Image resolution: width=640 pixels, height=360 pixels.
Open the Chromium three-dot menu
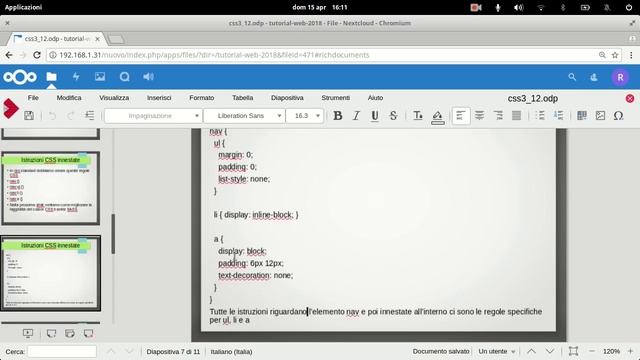click(631, 55)
